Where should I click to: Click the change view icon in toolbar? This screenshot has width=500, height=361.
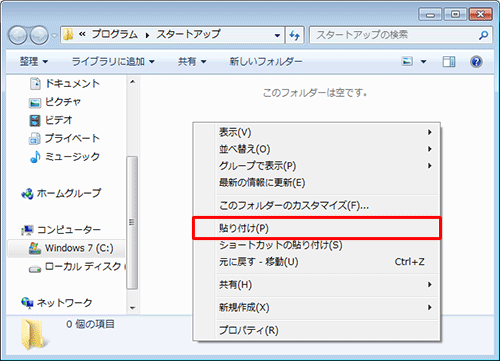pos(407,61)
